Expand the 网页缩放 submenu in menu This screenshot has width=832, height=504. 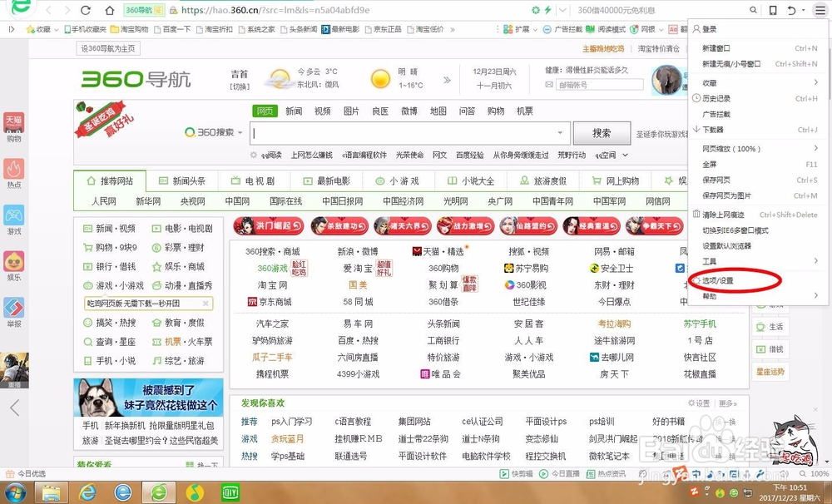[815, 149]
